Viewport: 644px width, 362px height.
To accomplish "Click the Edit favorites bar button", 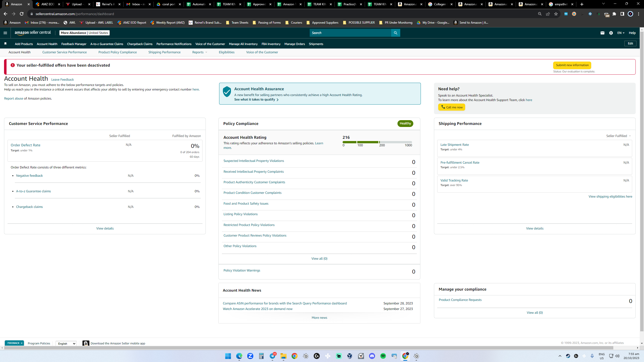I will pos(630,43).
